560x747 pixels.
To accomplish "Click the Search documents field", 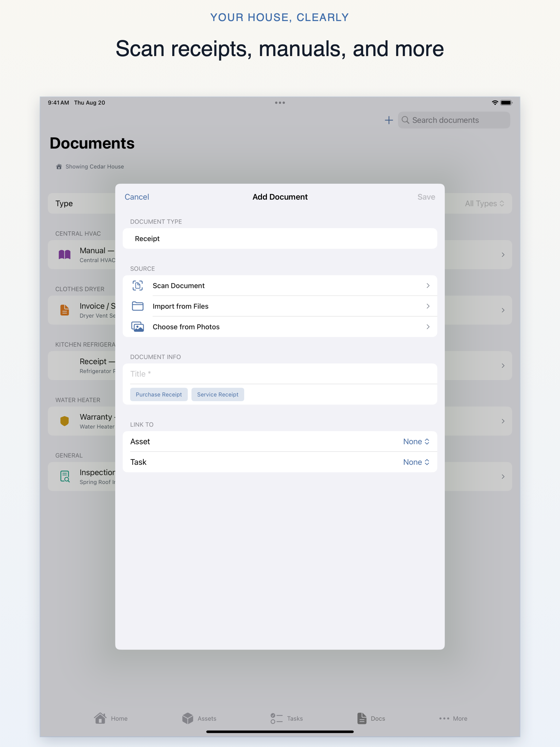I will [x=454, y=120].
